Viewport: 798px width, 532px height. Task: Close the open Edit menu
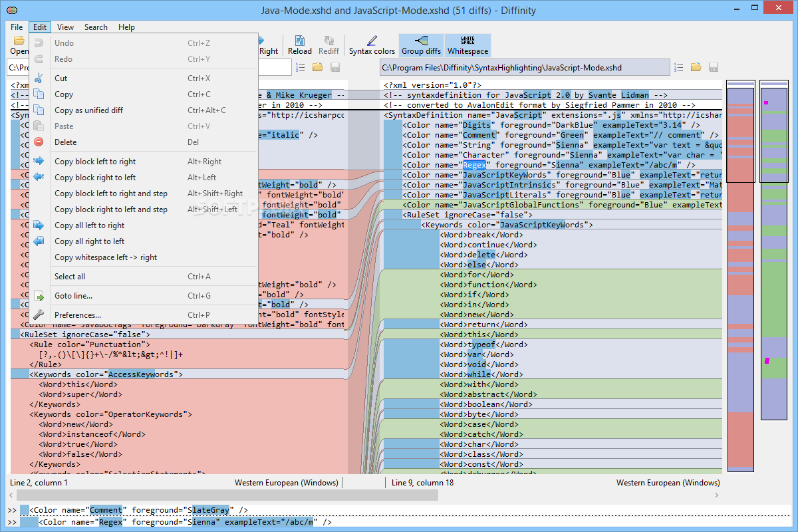[x=40, y=27]
